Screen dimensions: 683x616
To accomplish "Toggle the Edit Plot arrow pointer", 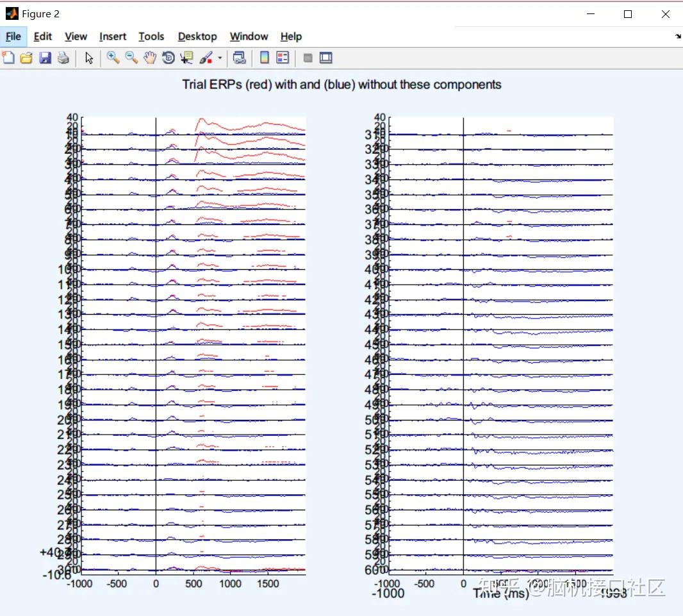I will [x=89, y=58].
